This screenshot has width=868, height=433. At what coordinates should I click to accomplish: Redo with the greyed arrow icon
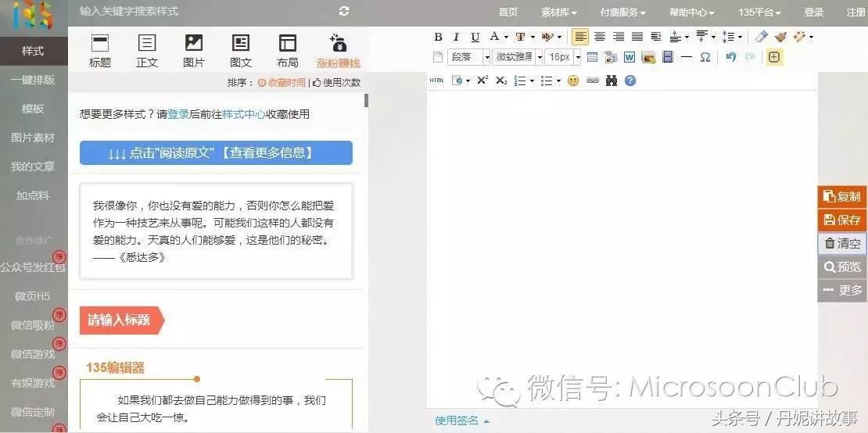[x=750, y=57]
